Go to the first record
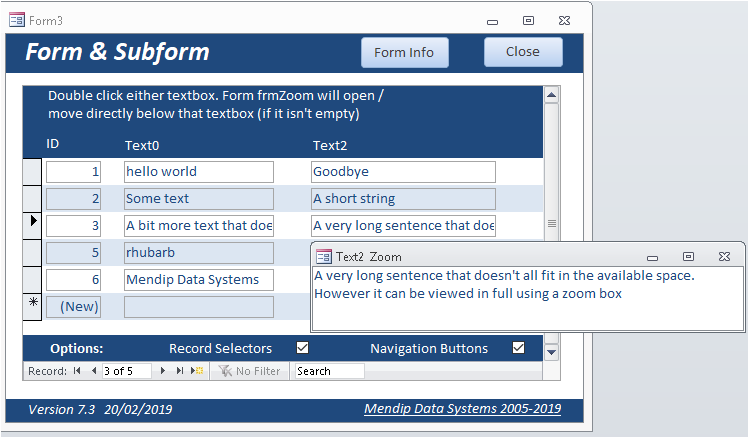Image resolution: width=749 pixels, height=438 pixels. tap(77, 371)
